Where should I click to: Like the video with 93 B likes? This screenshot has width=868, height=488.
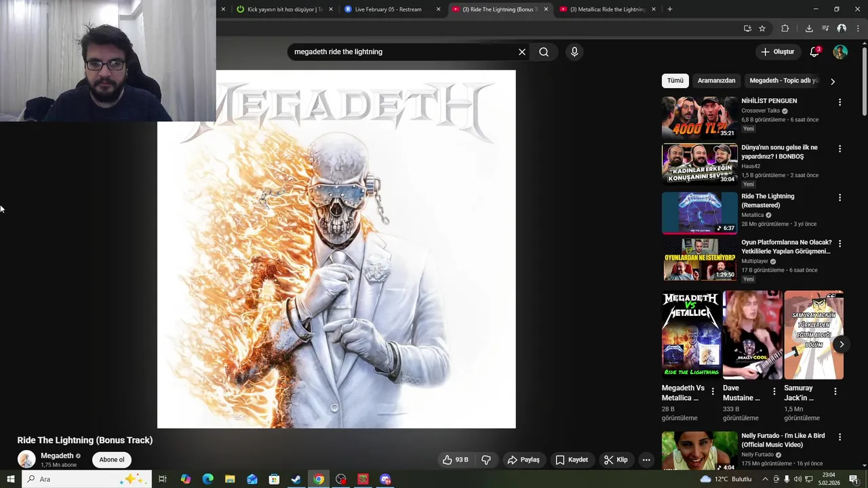click(x=456, y=460)
